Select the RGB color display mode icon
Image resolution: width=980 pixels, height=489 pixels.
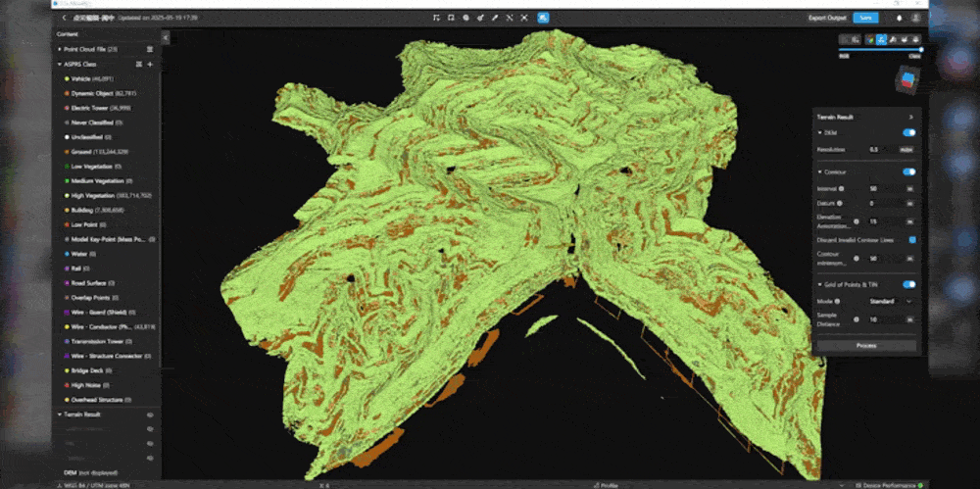click(869, 39)
